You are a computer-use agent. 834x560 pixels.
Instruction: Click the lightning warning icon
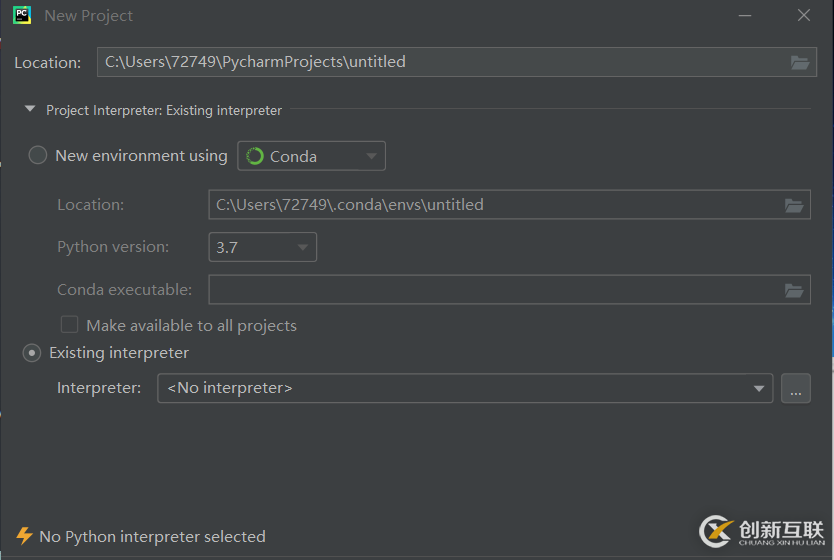pos(24,536)
